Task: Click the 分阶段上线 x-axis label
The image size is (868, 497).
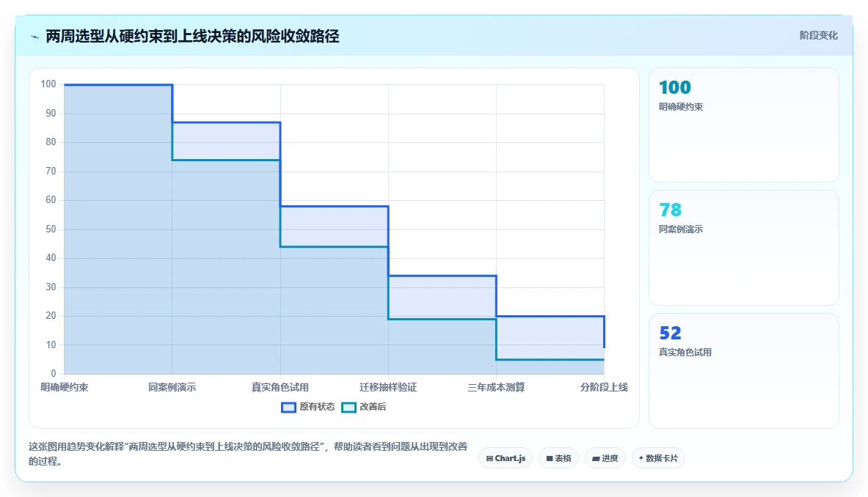Action: pos(604,387)
